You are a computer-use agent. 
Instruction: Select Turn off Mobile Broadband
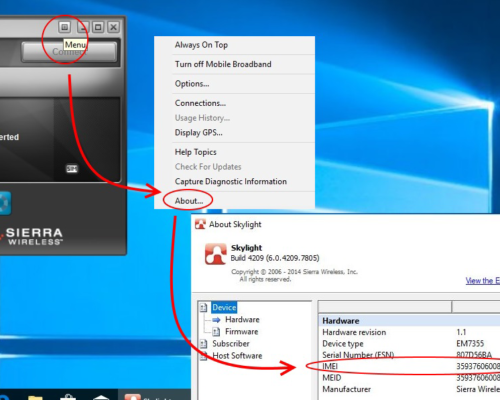(223, 64)
